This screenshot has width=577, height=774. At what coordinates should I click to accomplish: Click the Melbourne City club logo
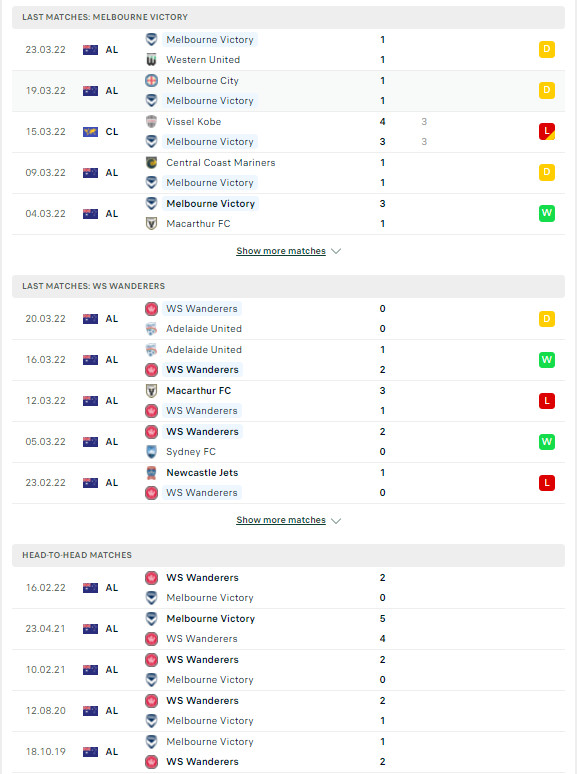coord(152,80)
